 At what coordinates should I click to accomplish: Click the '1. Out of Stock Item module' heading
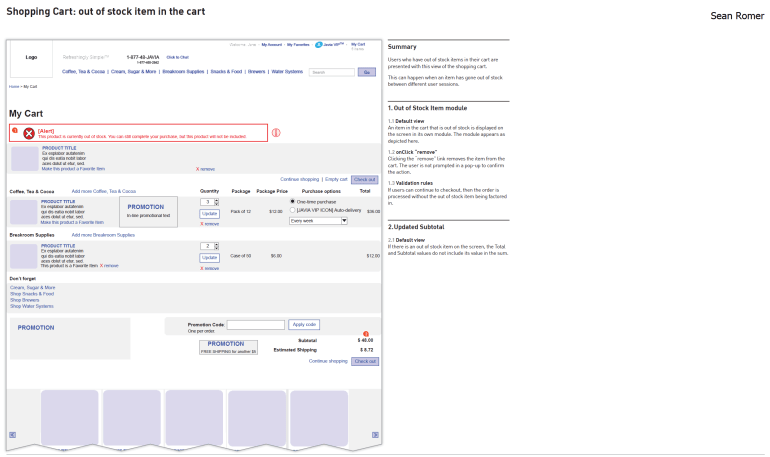(x=428, y=108)
